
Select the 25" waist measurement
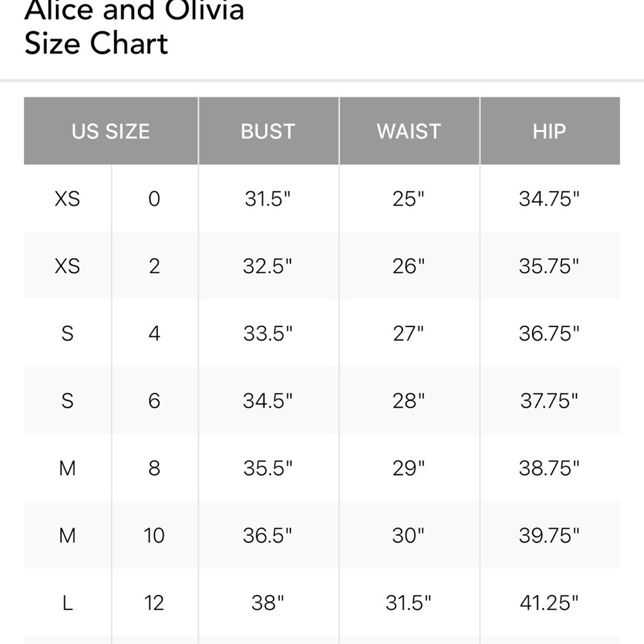point(408,199)
